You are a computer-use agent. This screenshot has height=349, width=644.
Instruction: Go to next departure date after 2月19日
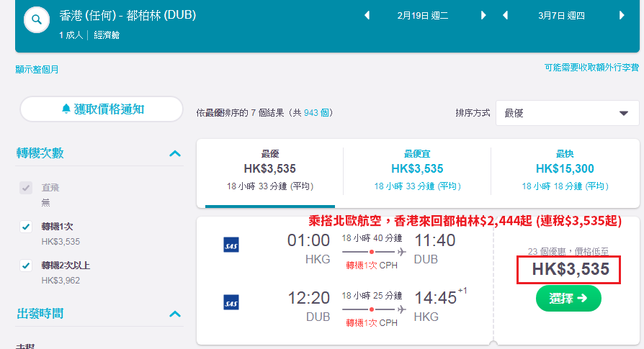point(483,16)
